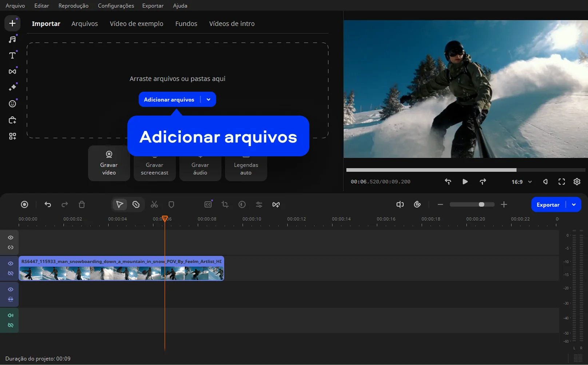The width and height of the screenshot is (588, 365).
Task: Play the video in preview player
Action: pos(465,182)
